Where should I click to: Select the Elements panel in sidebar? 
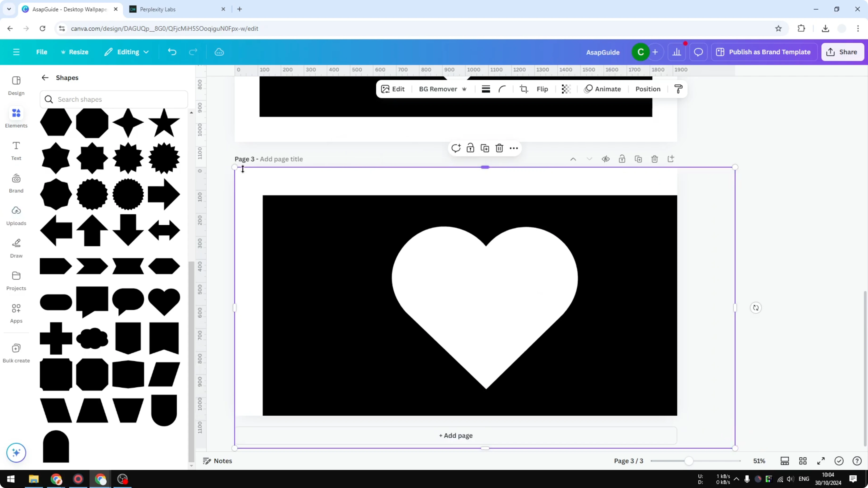click(16, 117)
